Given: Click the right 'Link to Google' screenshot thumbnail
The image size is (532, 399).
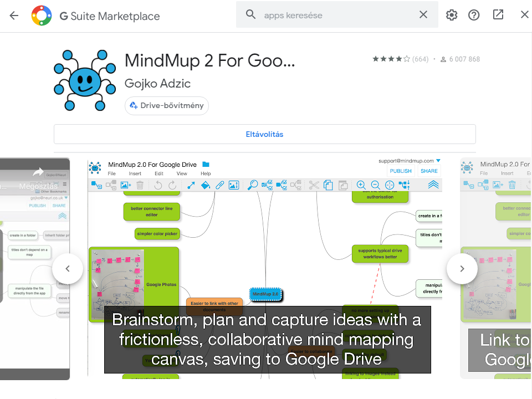Looking at the screenshot, I should (496, 268).
